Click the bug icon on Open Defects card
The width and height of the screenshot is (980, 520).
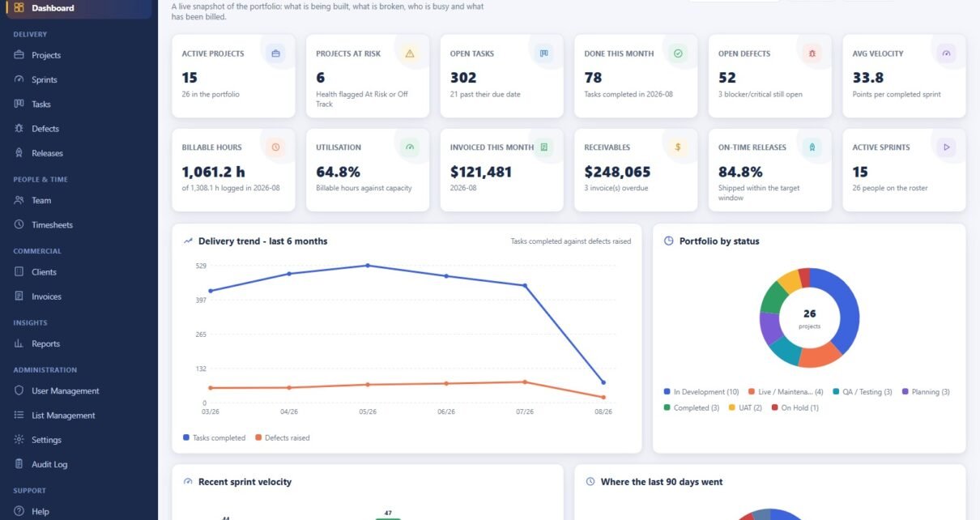click(812, 53)
